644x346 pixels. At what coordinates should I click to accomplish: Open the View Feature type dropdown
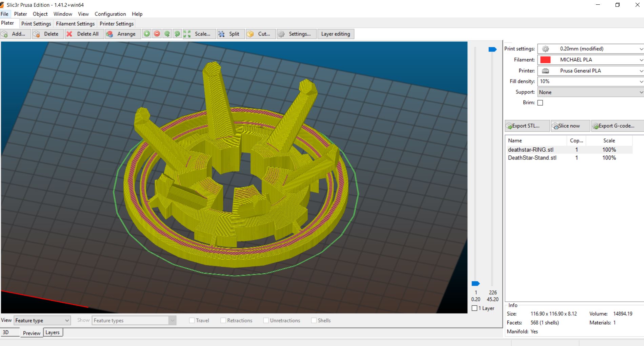(x=42, y=320)
